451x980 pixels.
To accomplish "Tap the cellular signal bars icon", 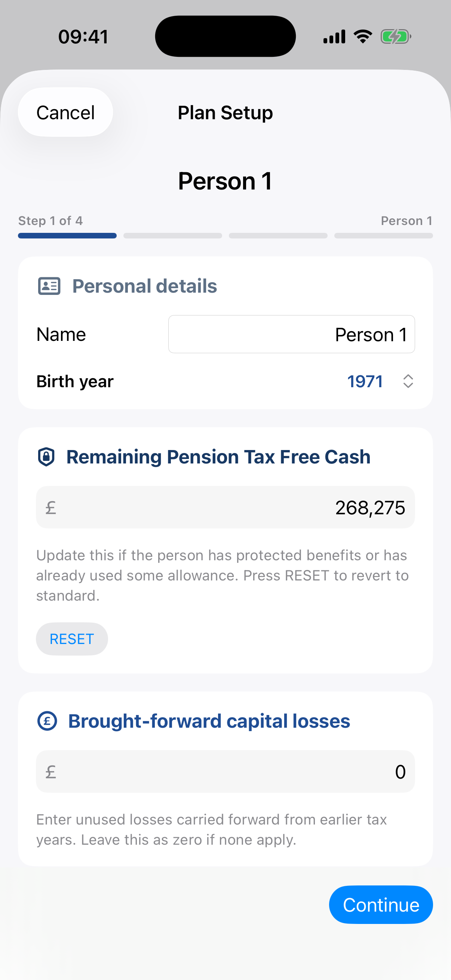I will (334, 37).
